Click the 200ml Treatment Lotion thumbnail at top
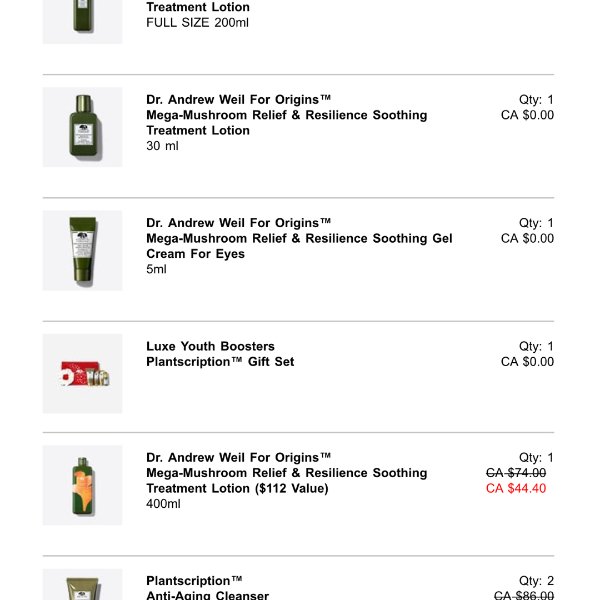Viewport: 600px width, 600px height. pyautogui.click(x=82, y=20)
